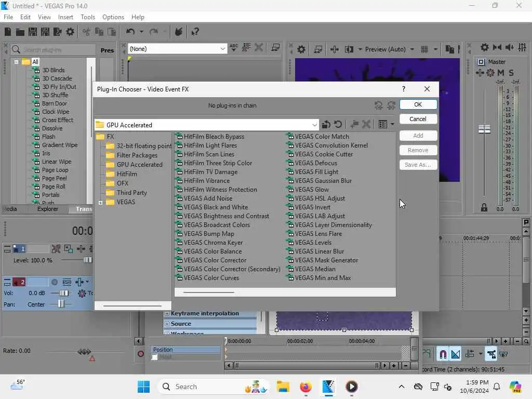This screenshot has width=532, height=399.
Task: Select VEGAS Chroma Keyer plug-in
Action: pos(213,243)
